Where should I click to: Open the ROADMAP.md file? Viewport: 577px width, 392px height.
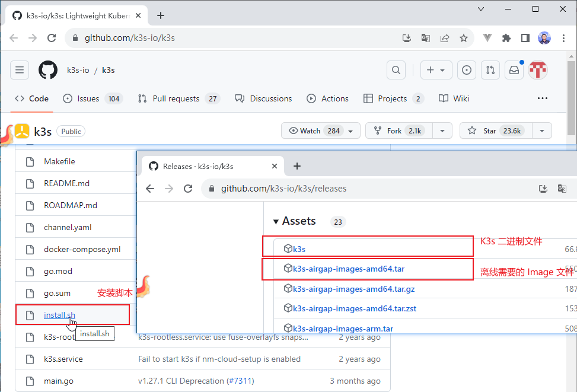tap(71, 205)
